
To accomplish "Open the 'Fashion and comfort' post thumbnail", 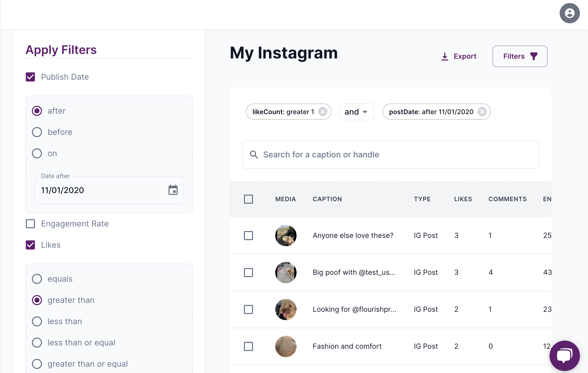I will [x=286, y=346].
